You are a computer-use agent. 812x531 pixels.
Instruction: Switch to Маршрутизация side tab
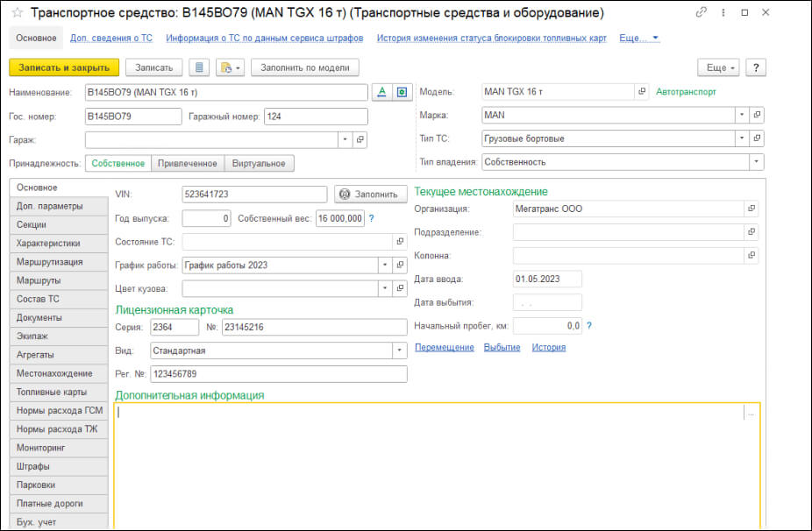click(59, 262)
